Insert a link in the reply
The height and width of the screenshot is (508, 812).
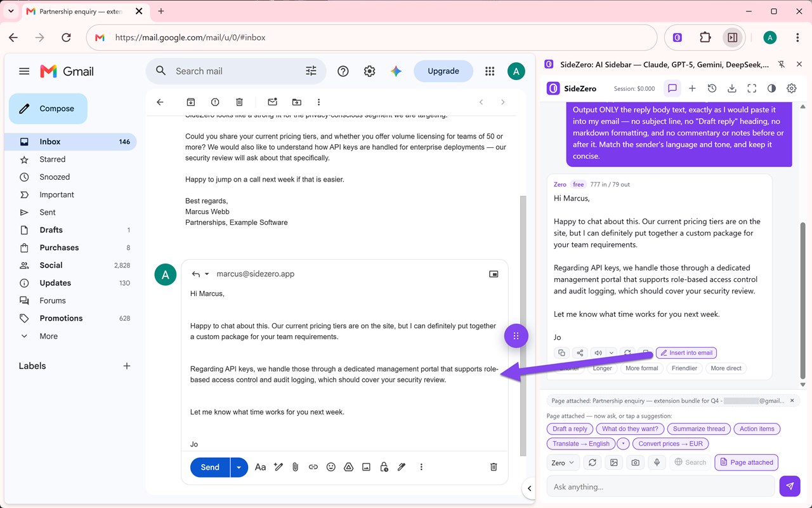tap(313, 467)
